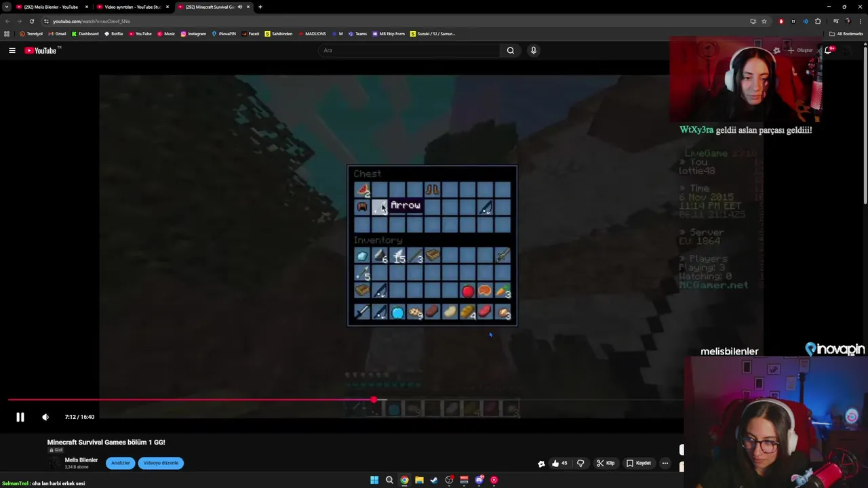Open media control toolbar icon
Screen dimensions: 868x488
(836, 21)
